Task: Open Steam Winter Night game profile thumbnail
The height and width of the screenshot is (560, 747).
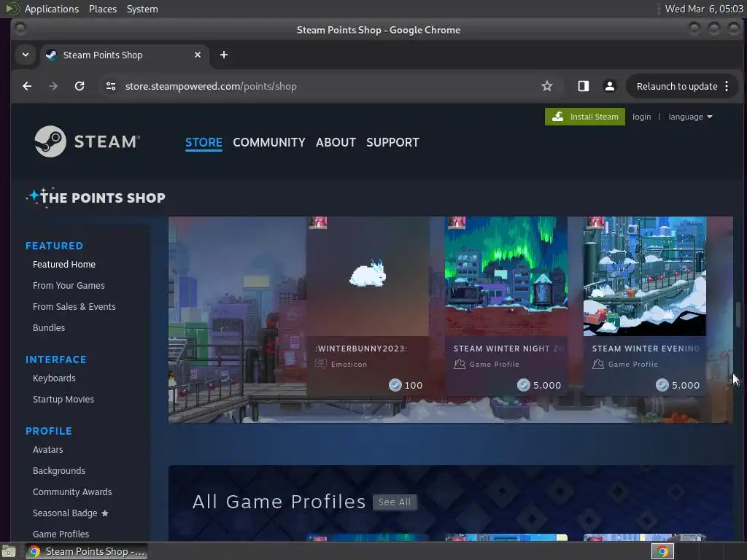Action: pyautogui.click(x=506, y=276)
